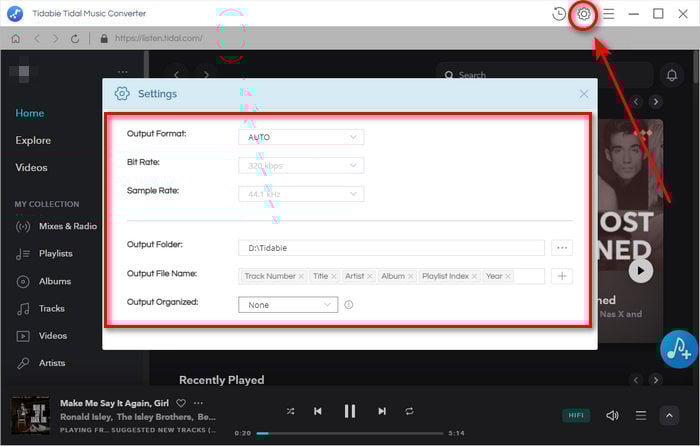The width and height of the screenshot is (700, 446).
Task: Navigate back in the address toolbar
Action: tap(37, 39)
